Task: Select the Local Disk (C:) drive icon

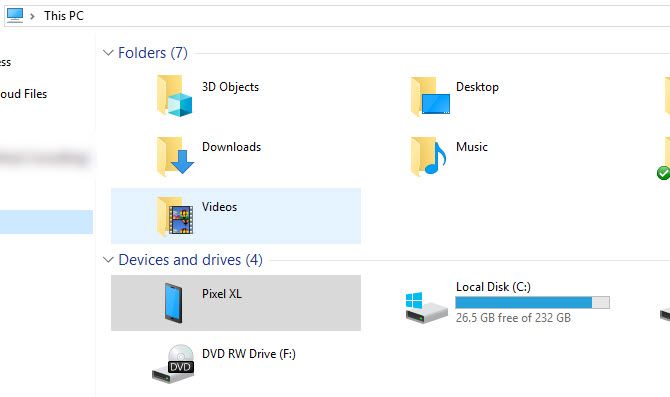Action: coord(426,307)
